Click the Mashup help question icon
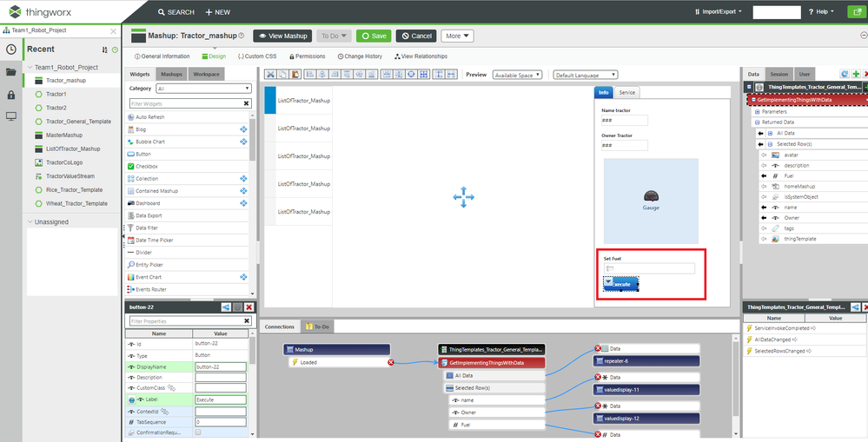 [242, 36]
